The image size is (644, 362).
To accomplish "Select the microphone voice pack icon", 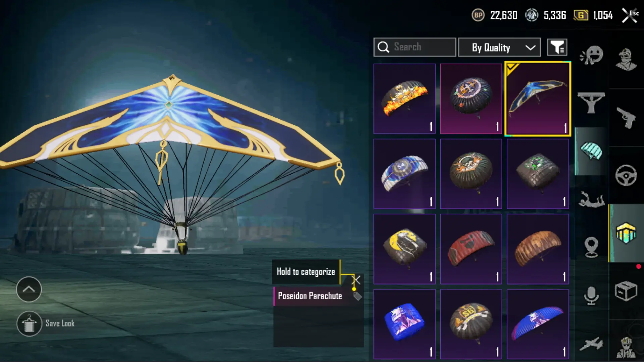I will pos(591,296).
